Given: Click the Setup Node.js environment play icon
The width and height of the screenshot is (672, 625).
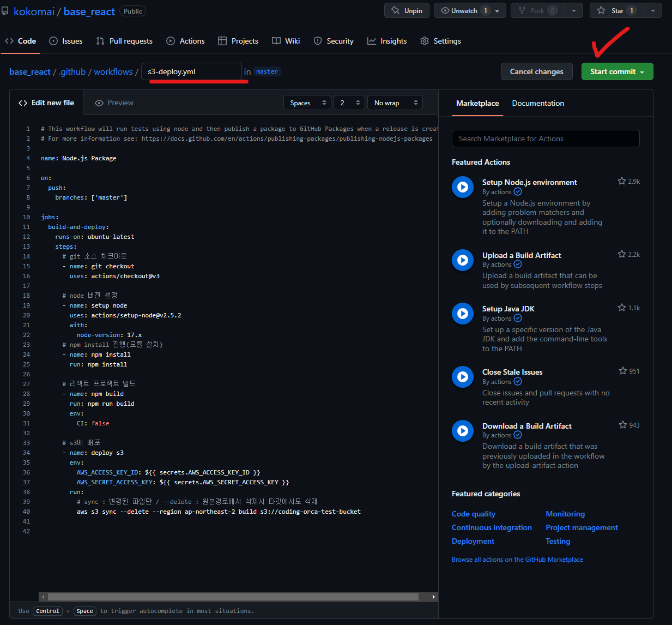Looking at the screenshot, I should (x=463, y=187).
